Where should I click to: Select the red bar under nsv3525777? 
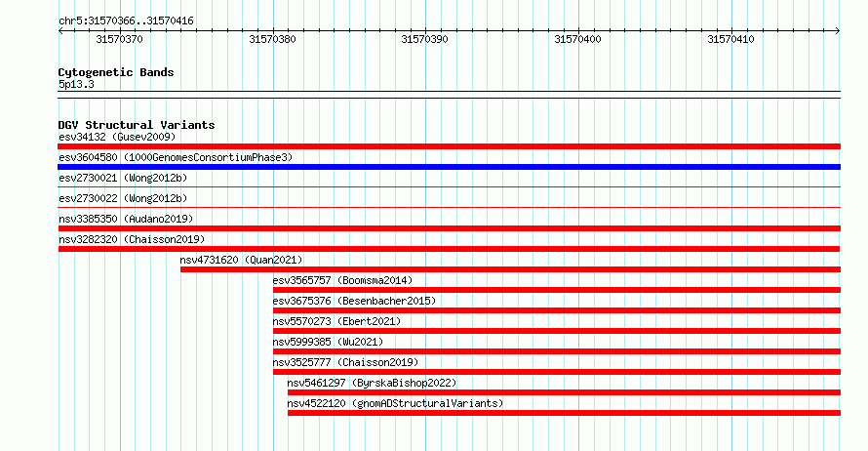557,372
